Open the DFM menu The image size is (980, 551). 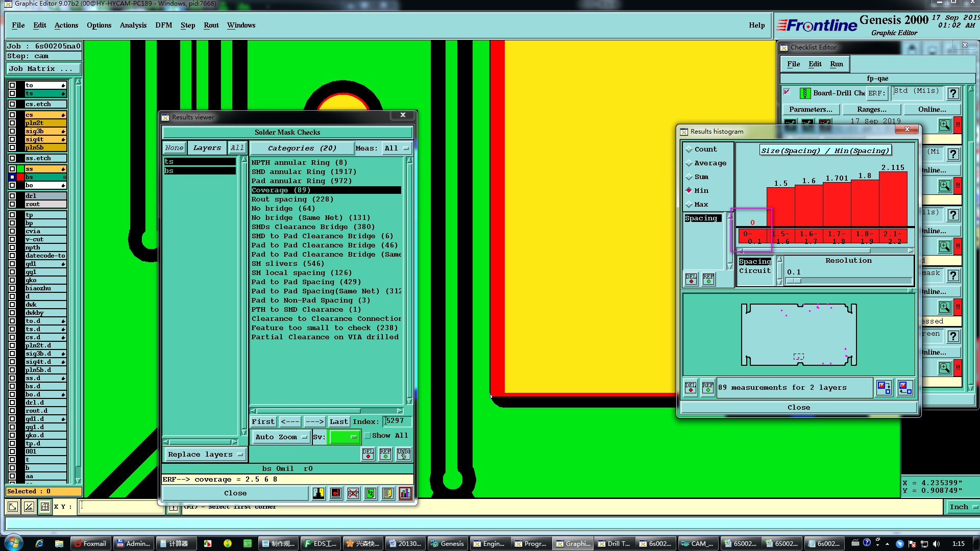click(163, 25)
